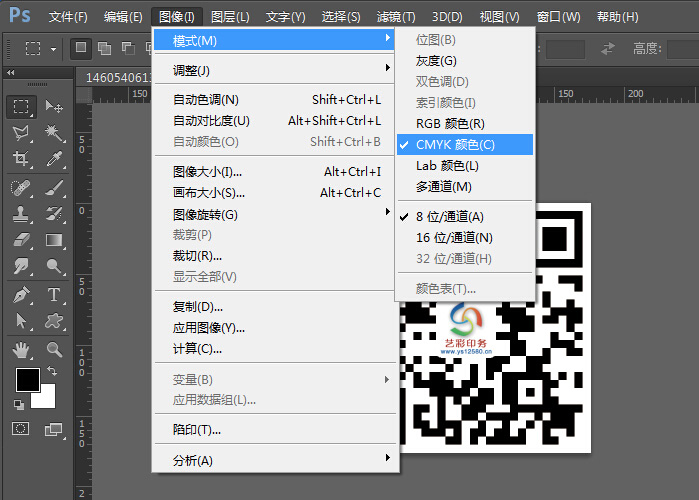Click the foreground black color swatch
Screen dimensions: 699x500
pos(26,380)
